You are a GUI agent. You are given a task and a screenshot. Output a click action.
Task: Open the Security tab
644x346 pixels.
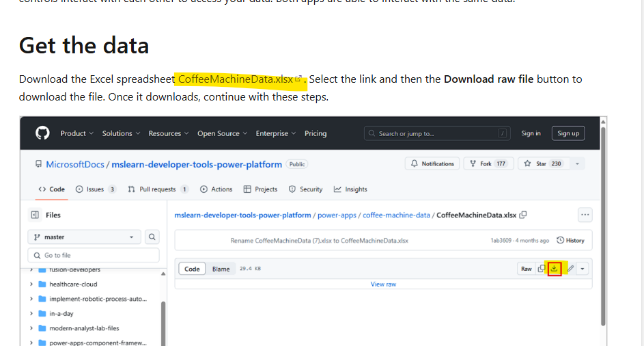pyautogui.click(x=305, y=189)
